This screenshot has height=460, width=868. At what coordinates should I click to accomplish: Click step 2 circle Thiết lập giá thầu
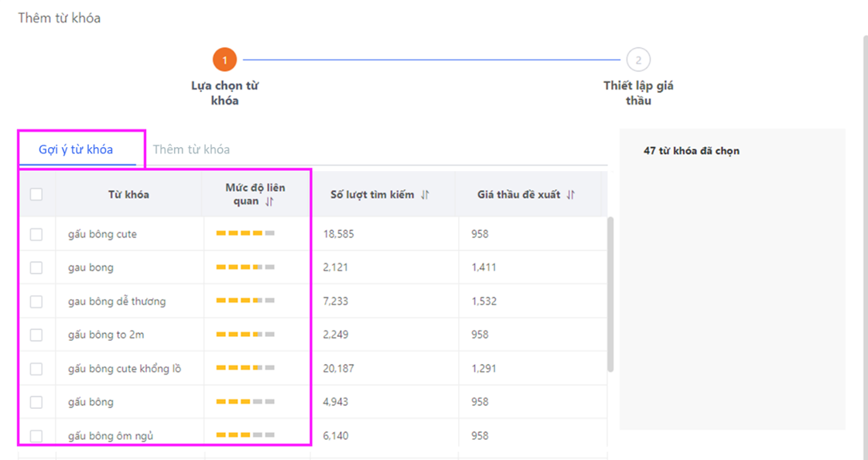[x=638, y=60]
